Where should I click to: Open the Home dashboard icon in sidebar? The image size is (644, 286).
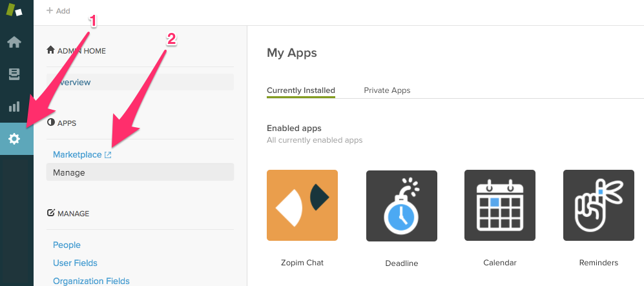(14, 42)
